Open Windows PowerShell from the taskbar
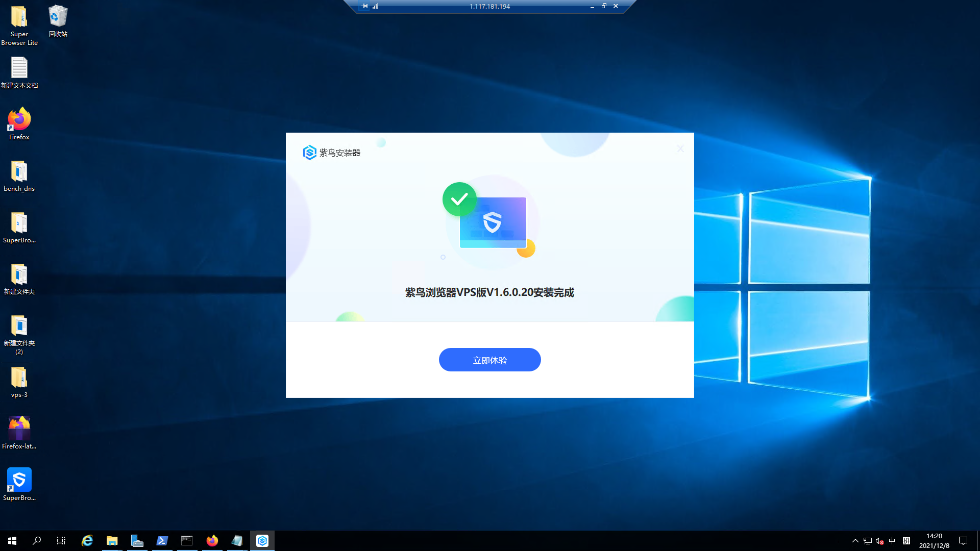 pyautogui.click(x=162, y=541)
